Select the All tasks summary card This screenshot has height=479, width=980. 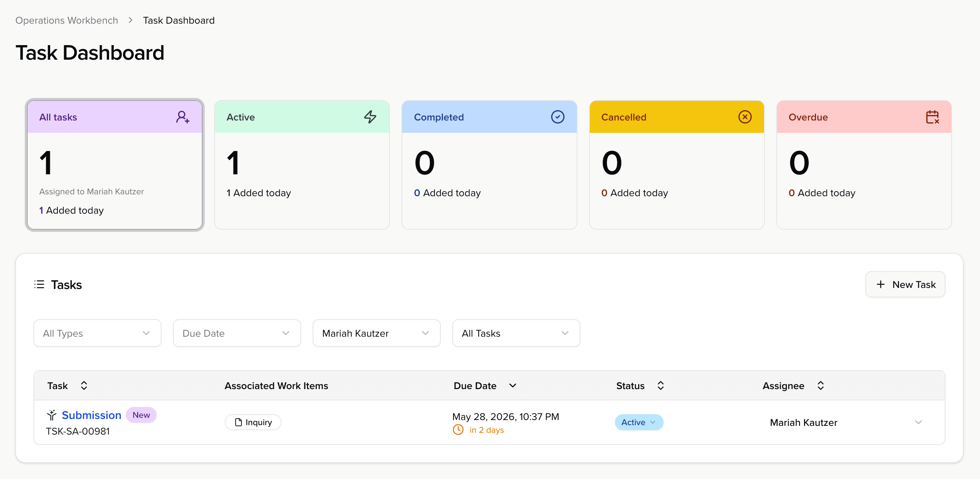point(115,165)
